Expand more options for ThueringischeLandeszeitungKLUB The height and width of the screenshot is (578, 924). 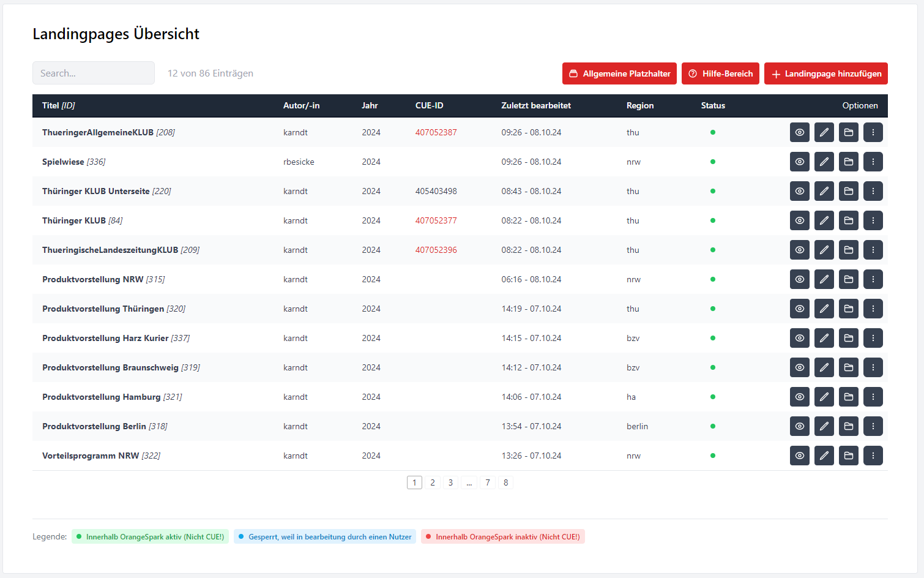point(873,250)
